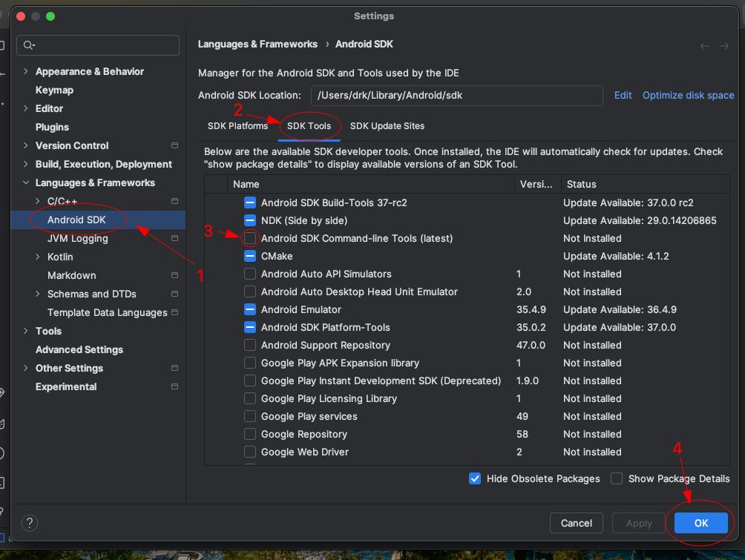This screenshot has height=560, width=745.
Task: Check Google Play services for installation
Action: pos(251,416)
